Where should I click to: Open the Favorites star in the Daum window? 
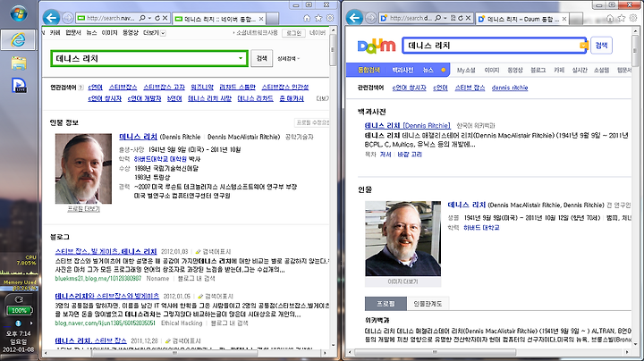(x=622, y=18)
